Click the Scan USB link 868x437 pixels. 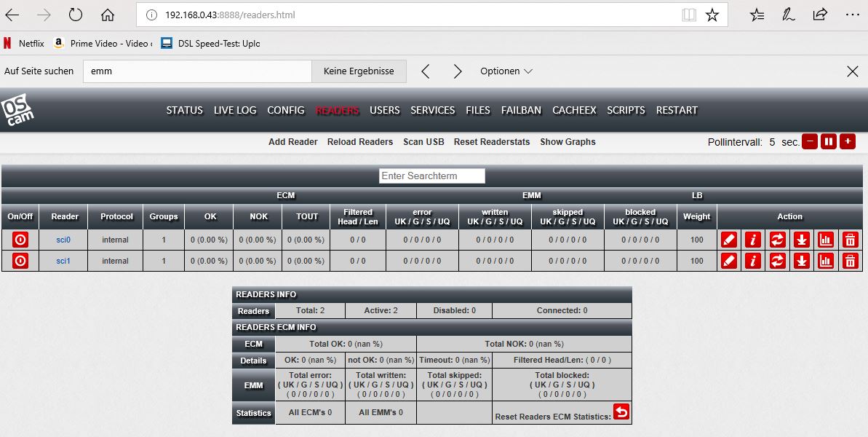(423, 142)
